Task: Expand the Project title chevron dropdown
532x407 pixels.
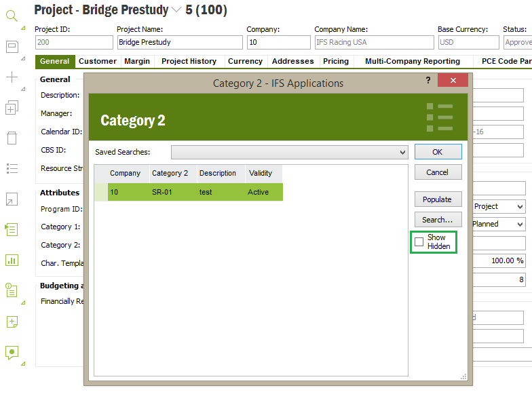Action: click(176, 9)
